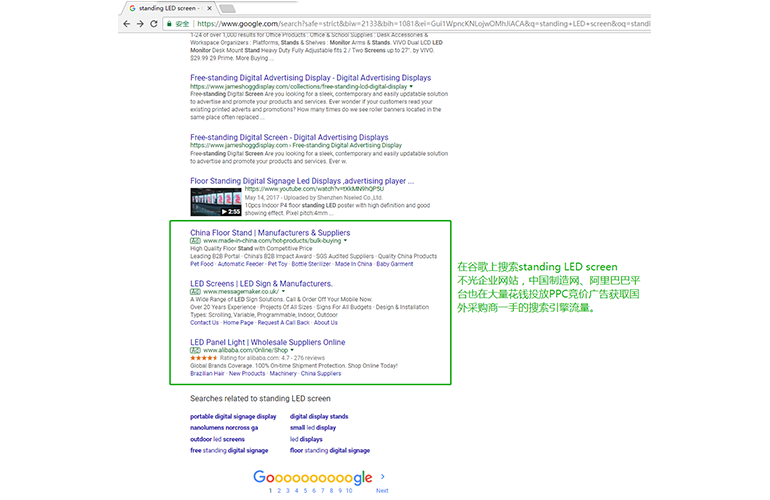Screen dimensions: 770x500
Task: Open 'China Floor Stand | Manufacturers & Suppliers' ad
Action: 270,233
